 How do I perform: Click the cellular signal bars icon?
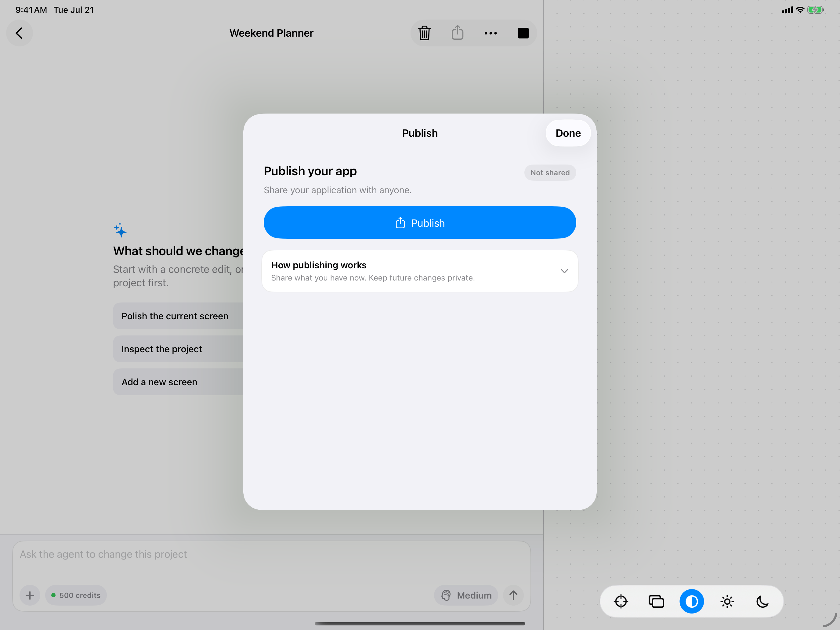787,10
